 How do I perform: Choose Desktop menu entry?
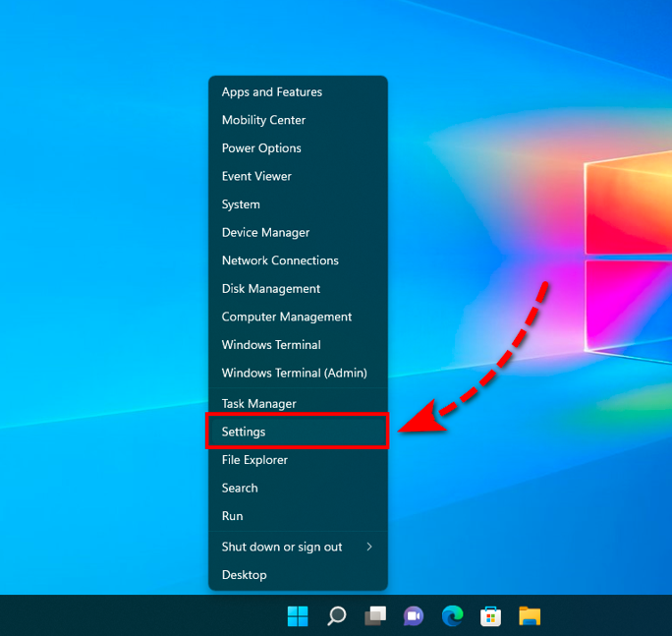(298, 575)
